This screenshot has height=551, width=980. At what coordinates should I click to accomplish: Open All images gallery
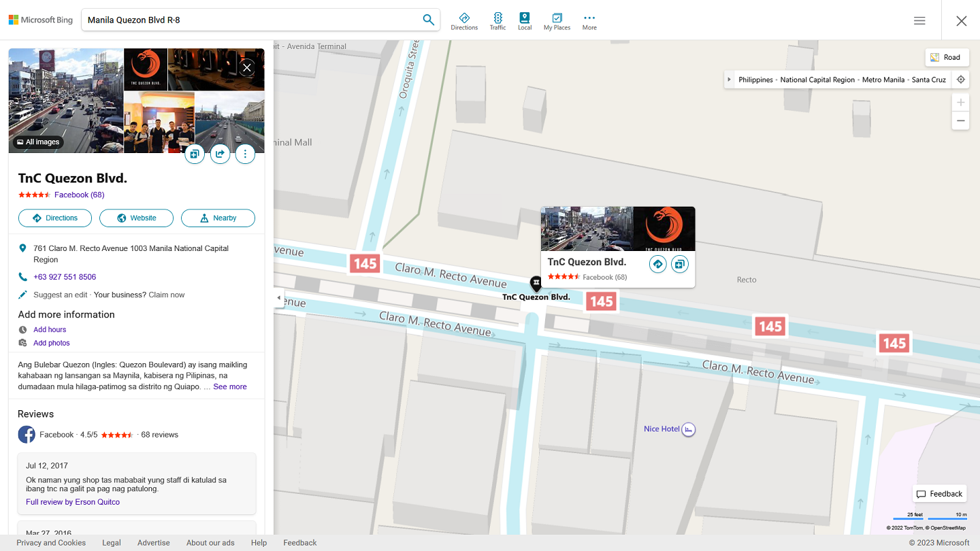[x=38, y=142]
